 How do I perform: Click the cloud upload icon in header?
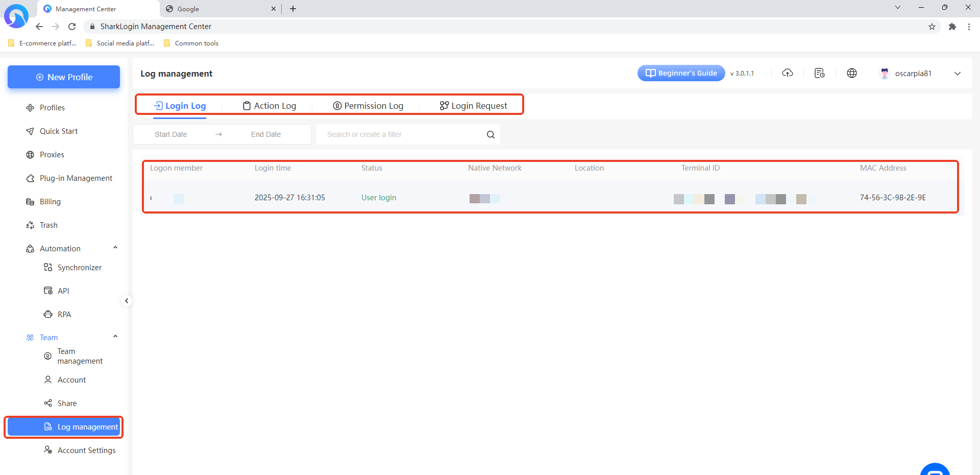(788, 73)
